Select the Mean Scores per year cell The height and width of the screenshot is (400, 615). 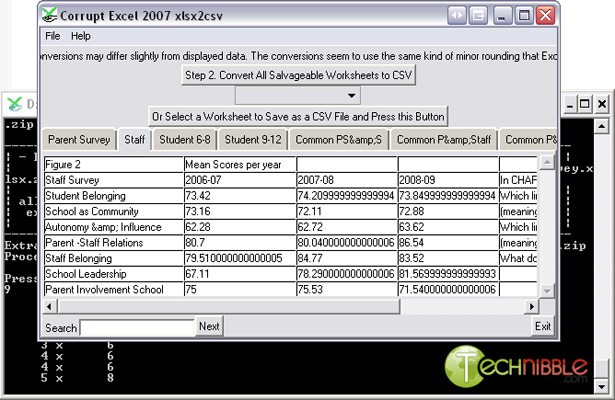[x=240, y=165]
